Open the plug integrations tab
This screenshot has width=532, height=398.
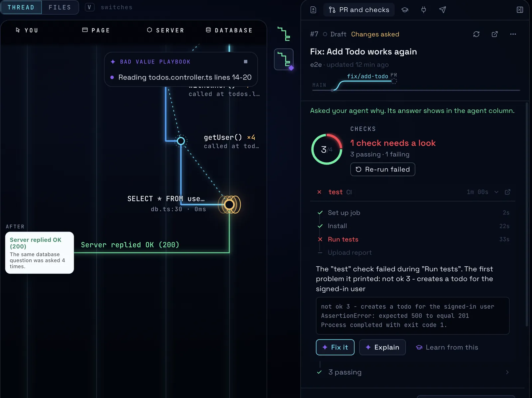point(424,10)
